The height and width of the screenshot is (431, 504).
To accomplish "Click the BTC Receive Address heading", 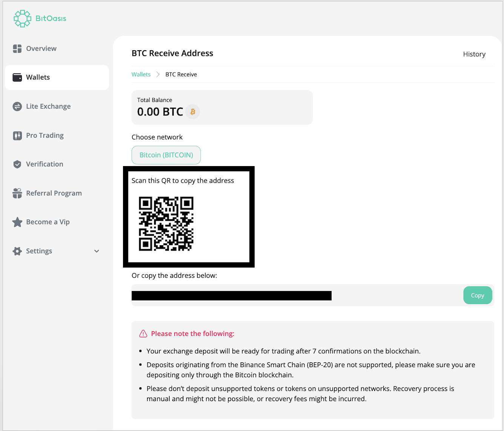I will tap(172, 53).
